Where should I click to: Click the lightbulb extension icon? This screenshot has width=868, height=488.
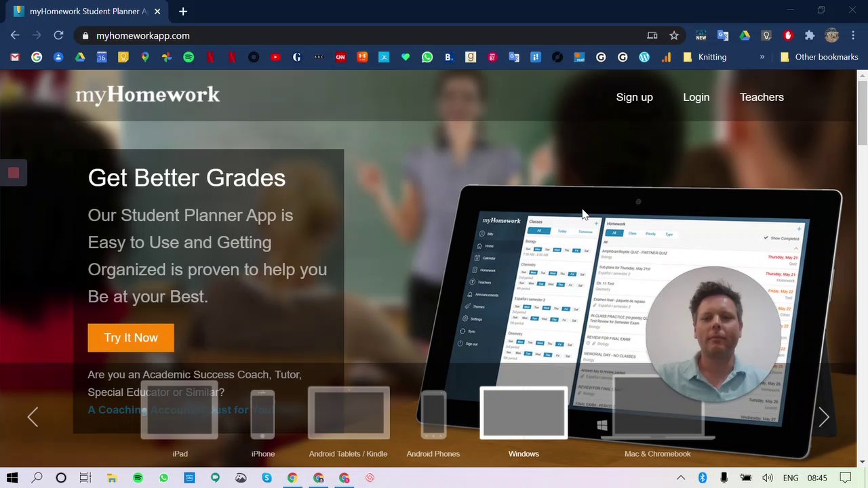[766, 35]
